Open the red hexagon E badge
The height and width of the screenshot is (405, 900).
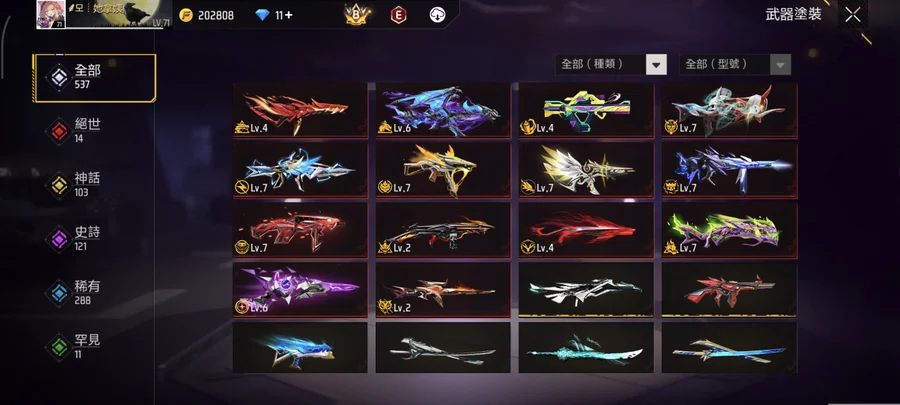pos(398,15)
